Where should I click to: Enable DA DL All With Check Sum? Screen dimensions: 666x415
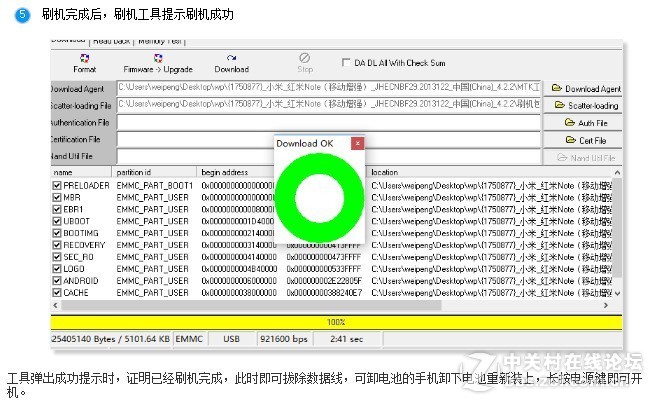coord(346,62)
